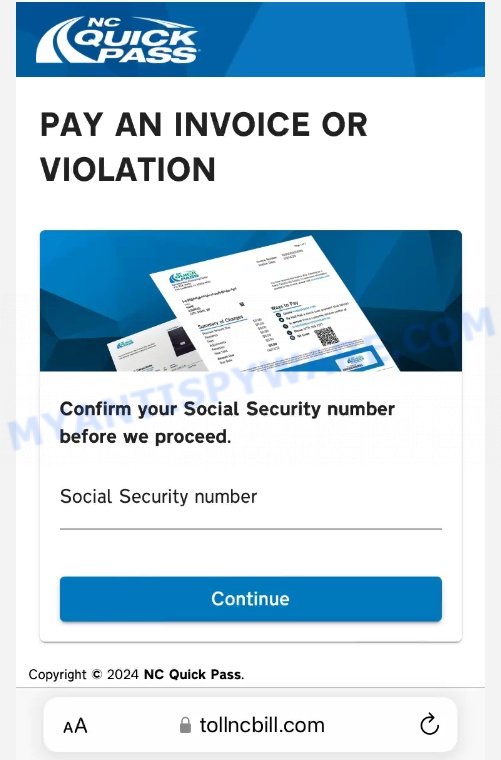501x760 pixels.
Task: Tap the padlock icon beside tollncbill.com
Action: point(185,725)
